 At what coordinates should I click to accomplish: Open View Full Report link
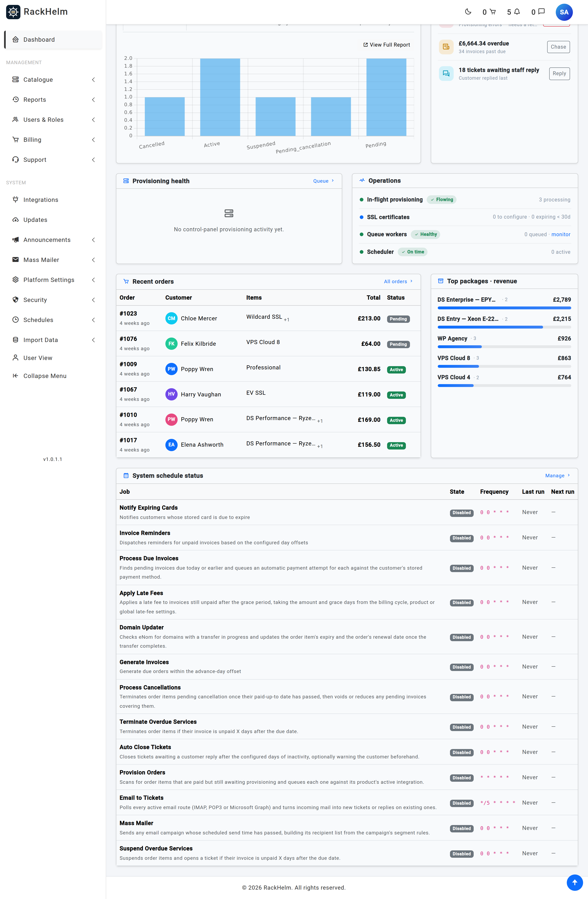(x=386, y=45)
